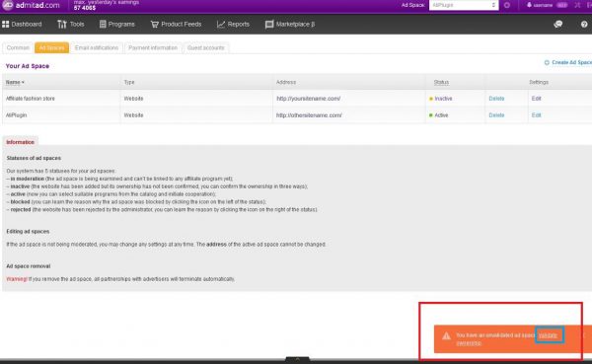Click the Your Ad Space heading

click(28, 66)
